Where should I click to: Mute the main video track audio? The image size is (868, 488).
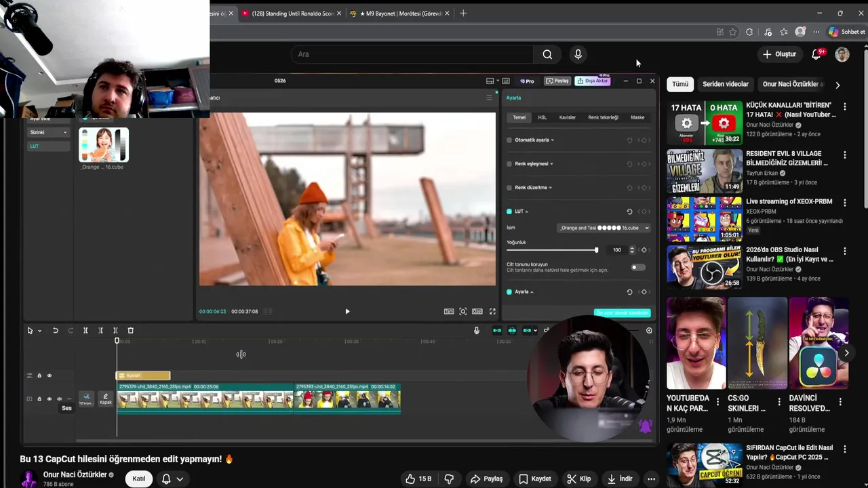(x=59, y=399)
